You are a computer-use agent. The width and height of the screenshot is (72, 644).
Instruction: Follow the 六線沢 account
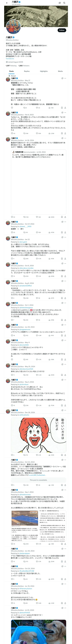pyautogui.click(x=62, y=30)
